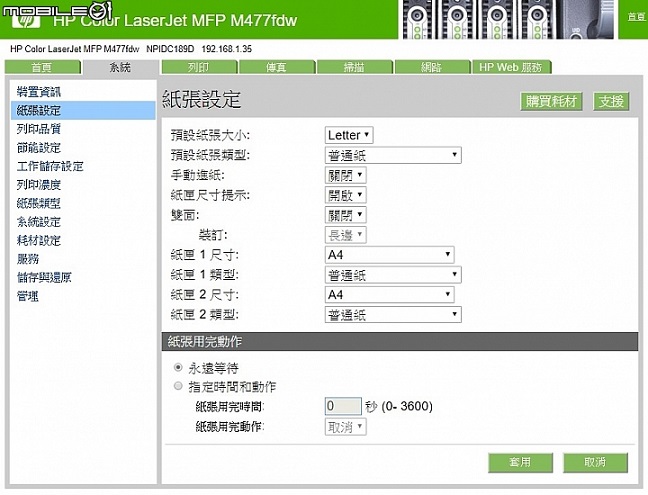
Task: Click the 支援 support button
Action: tap(611, 101)
